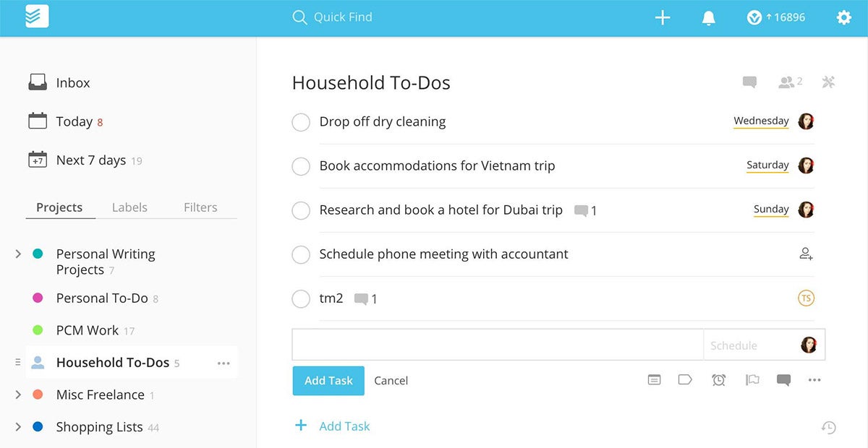Image resolution: width=868 pixels, height=448 pixels.
Task: Open project comments speech bubble icon
Action: pyautogui.click(x=749, y=82)
